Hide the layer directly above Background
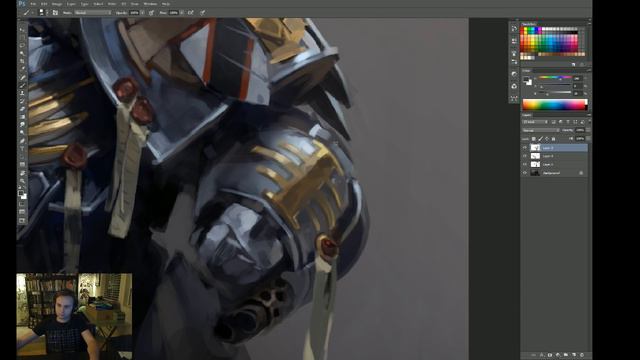 525,164
